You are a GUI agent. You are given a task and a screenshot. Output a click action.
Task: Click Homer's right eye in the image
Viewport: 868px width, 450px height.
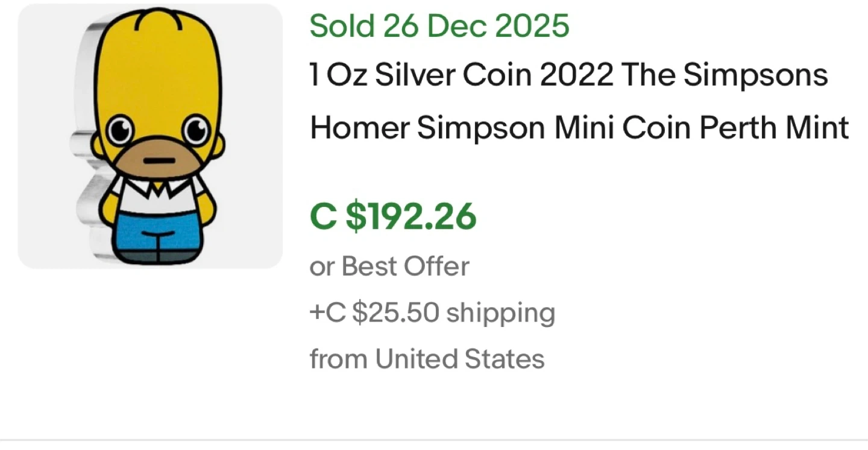coord(196,130)
